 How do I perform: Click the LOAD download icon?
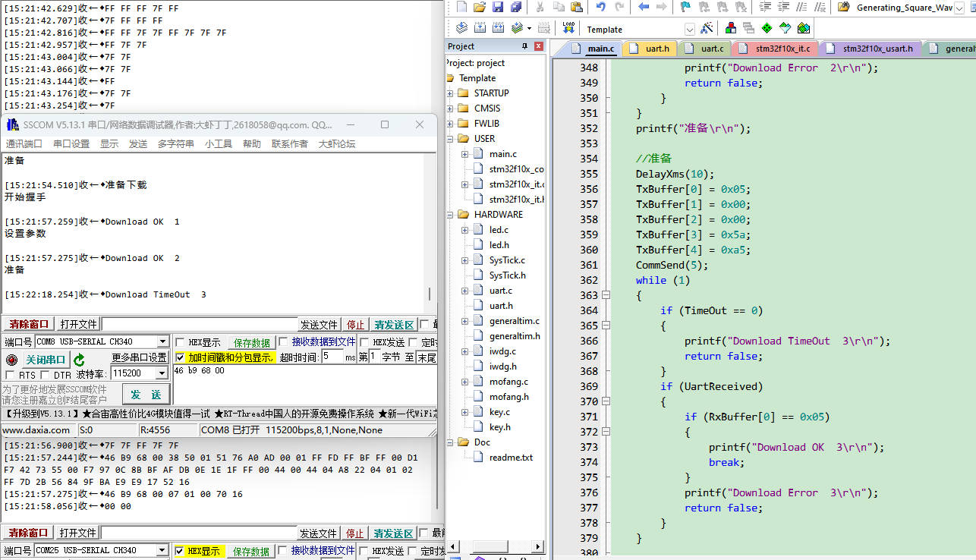click(x=568, y=28)
